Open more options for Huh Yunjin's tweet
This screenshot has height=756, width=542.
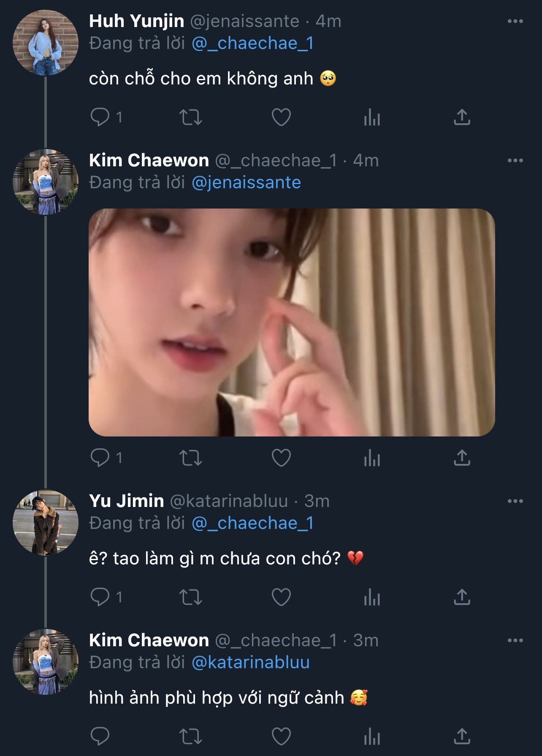click(x=515, y=21)
